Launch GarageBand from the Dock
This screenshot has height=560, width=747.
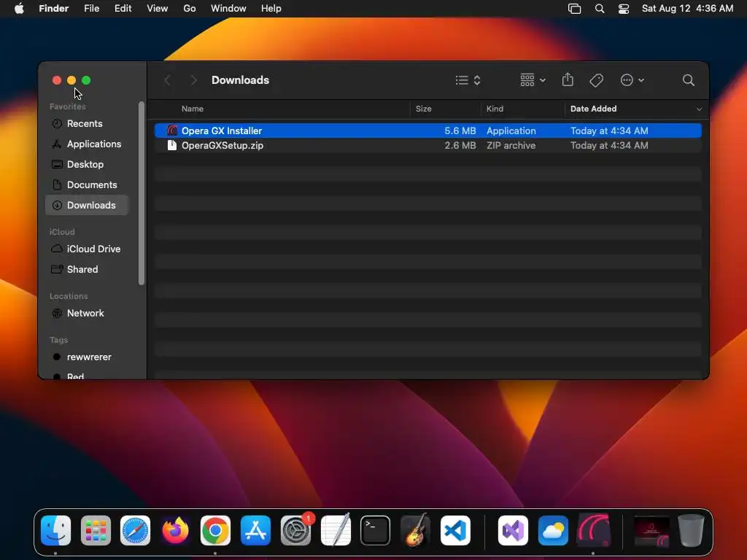415,531
